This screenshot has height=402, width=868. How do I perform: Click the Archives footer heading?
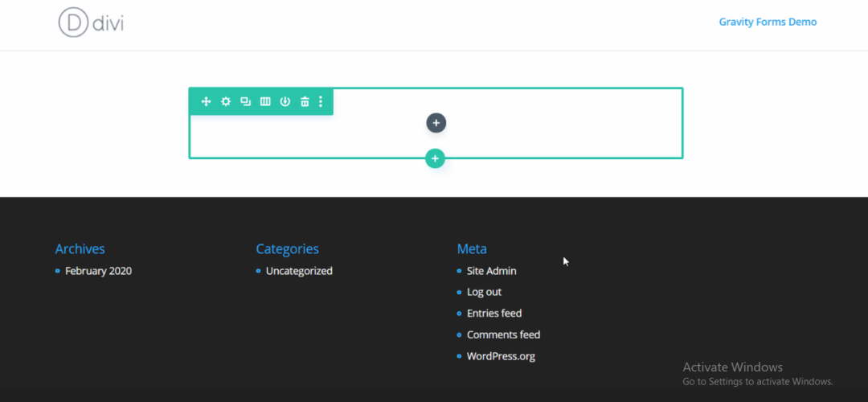pos(80,249)
